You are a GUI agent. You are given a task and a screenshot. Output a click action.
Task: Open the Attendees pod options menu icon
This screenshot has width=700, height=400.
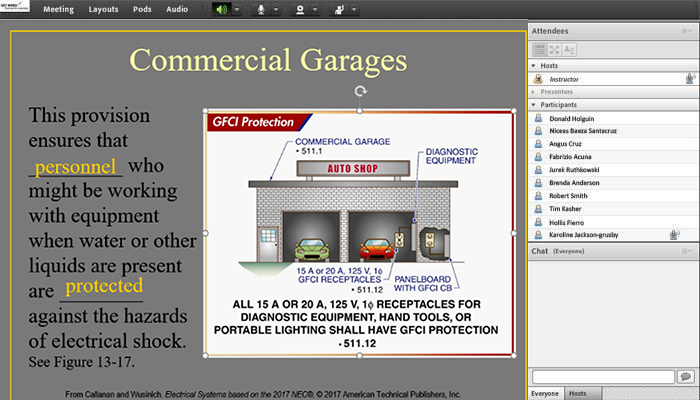click(686, 31)
